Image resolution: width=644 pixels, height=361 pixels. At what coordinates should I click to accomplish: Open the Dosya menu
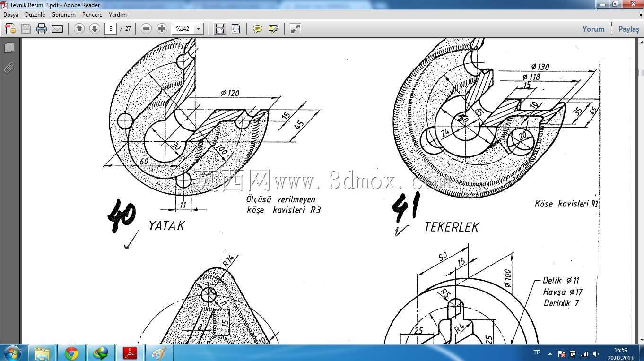[11, 15]
